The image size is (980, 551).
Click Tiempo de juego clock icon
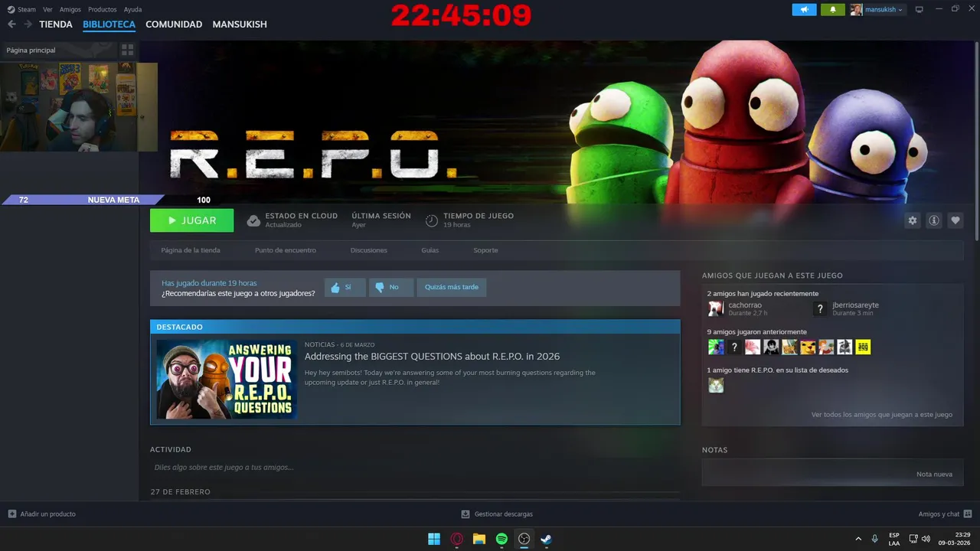(x=432, y=220)
